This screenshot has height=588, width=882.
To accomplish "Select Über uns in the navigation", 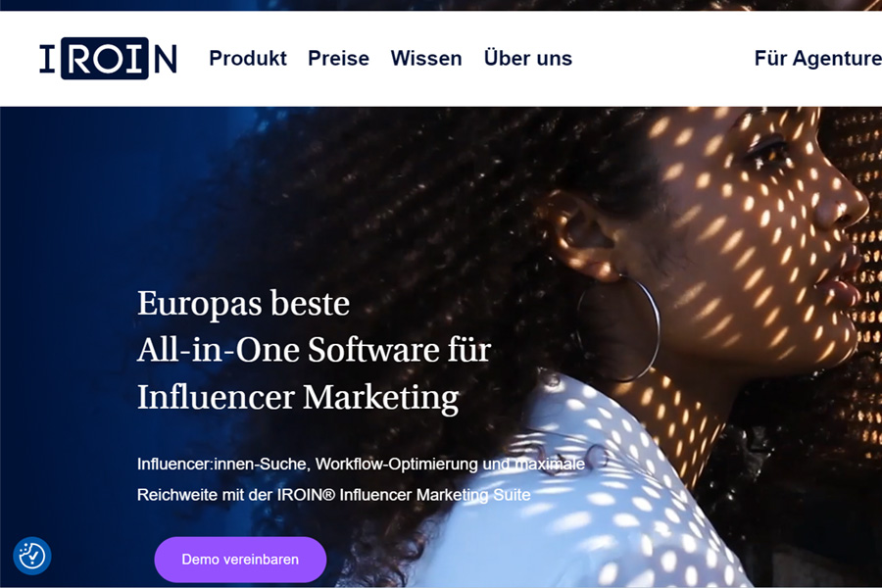I will (527, 59).
